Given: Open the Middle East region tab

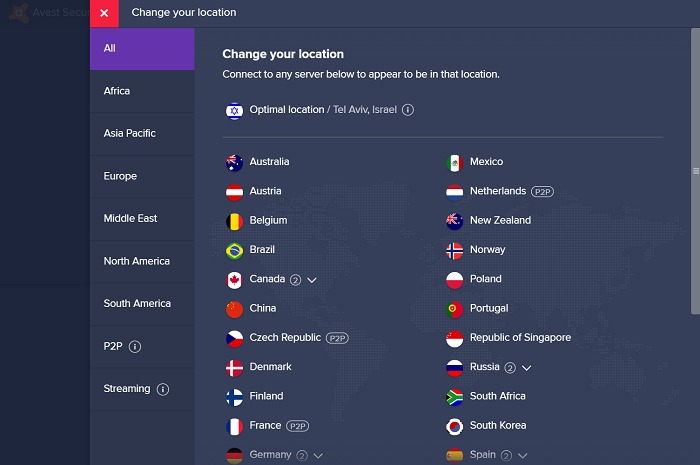Looking at the screenshot, I should coord(130,218).
